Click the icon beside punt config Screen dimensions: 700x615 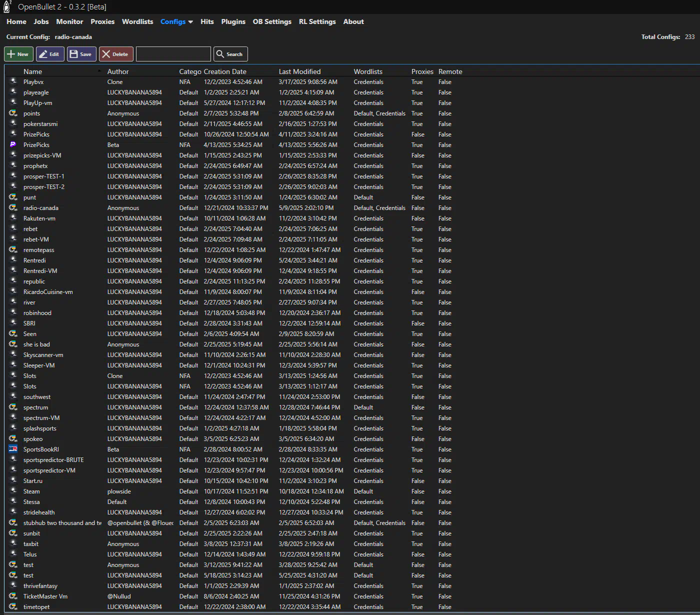pyautogui.click(x=13, y=197)
